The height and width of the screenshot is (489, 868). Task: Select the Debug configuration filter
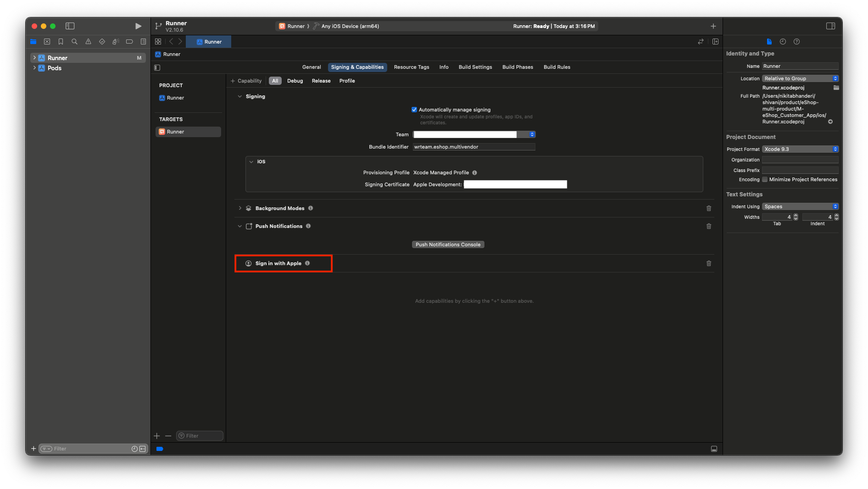(295, 81)
